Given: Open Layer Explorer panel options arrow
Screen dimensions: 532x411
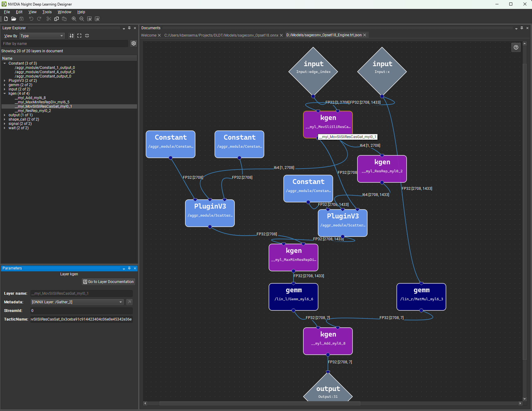Looking at the screenshot, I should [124, 28].
